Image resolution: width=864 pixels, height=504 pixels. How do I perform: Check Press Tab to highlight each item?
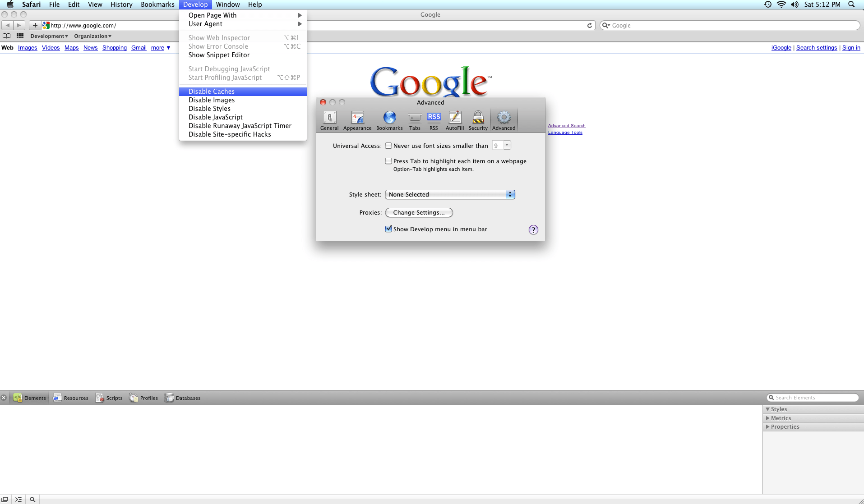(388, 160)
